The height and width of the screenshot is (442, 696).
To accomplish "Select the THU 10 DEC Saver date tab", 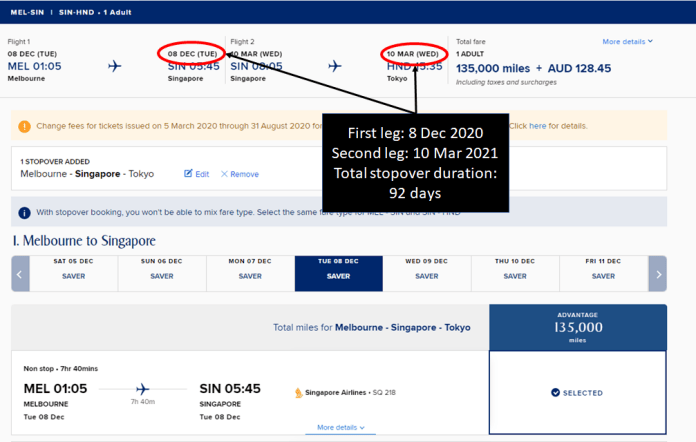I will (x=515, y=273).
